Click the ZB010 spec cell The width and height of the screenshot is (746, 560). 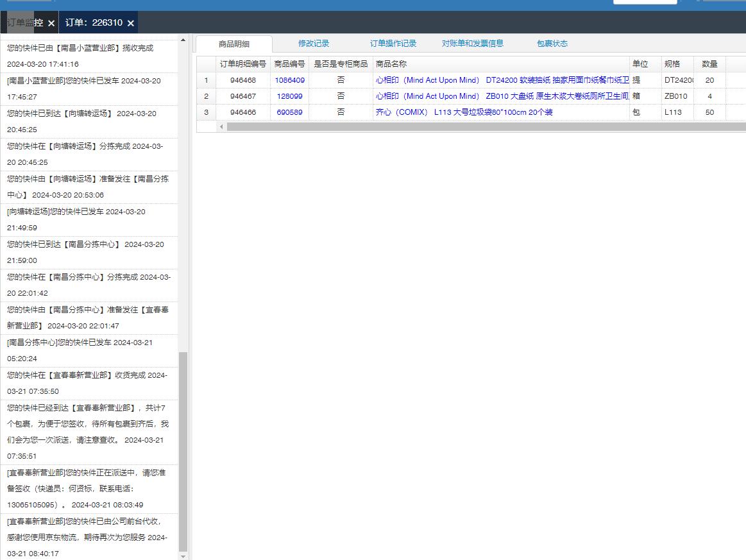[677, 97]
